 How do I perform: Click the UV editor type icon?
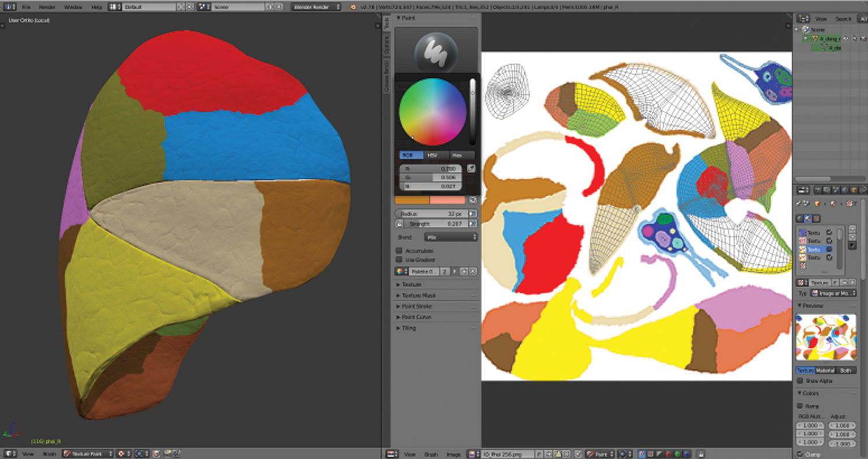[391, 454]
